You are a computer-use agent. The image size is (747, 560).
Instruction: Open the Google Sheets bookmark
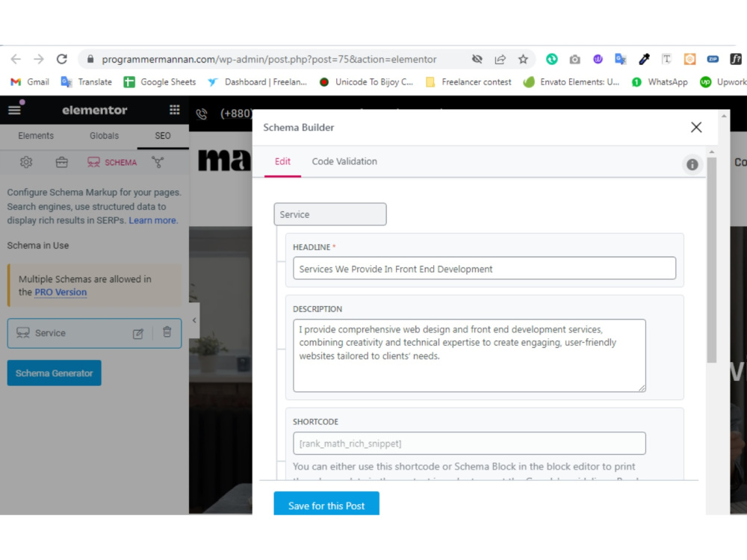(x=160, y=82)
